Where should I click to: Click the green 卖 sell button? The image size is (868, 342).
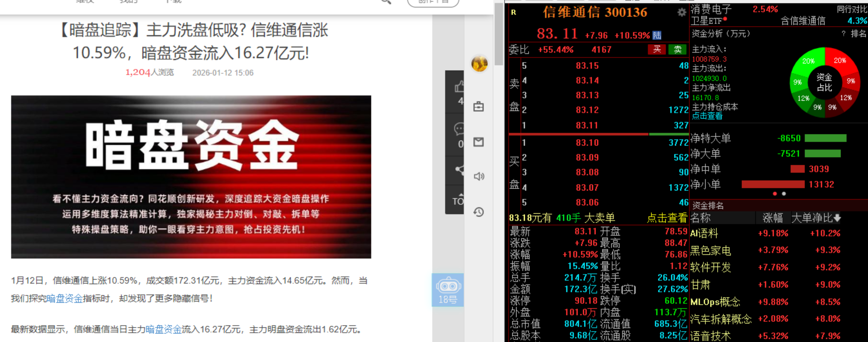[x=677, y=50]
